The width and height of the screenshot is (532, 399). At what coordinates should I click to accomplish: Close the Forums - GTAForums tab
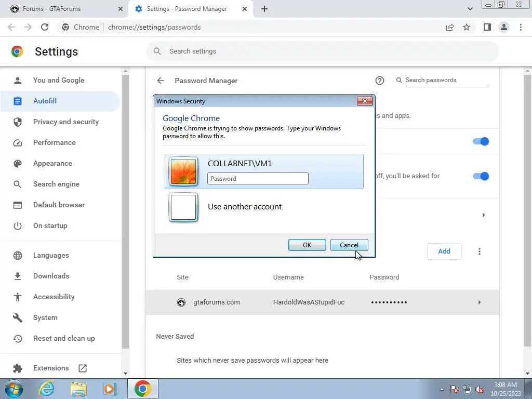point(121,9)
